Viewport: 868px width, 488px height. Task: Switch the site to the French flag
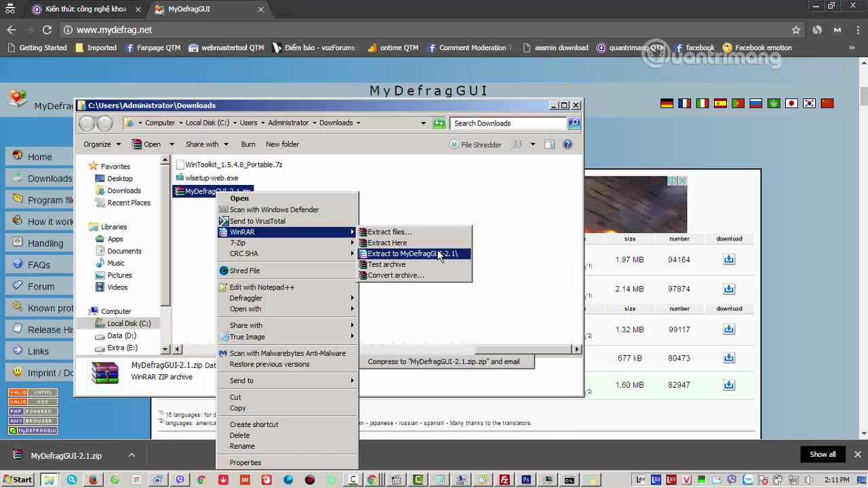684,103
